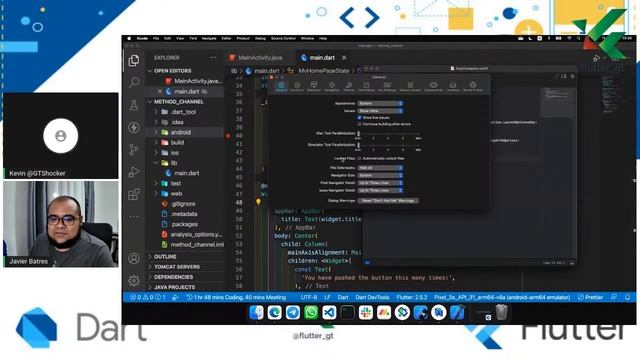Open the Product menu in the menu bar
Viewport: 640px width, 360px height.
(243, 38)
